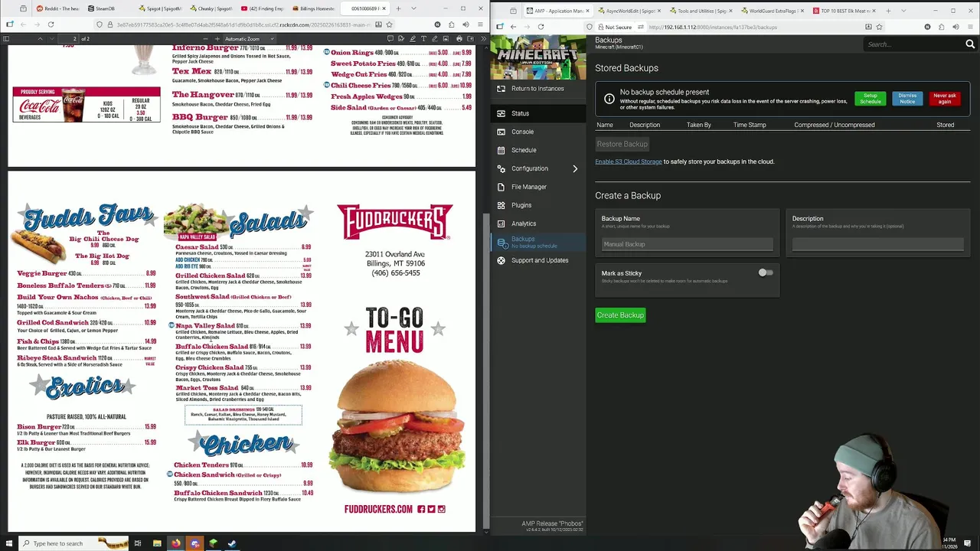This screenshot has height=551, width=980.
Task: Switch to Billings Homestead tab
Action: (x=314, y=9)
